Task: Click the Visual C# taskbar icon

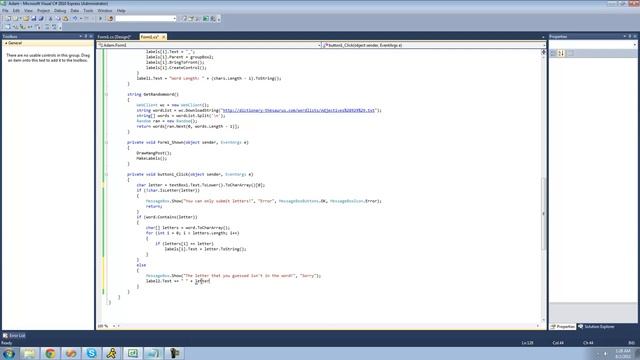Action: pos(133,353)
